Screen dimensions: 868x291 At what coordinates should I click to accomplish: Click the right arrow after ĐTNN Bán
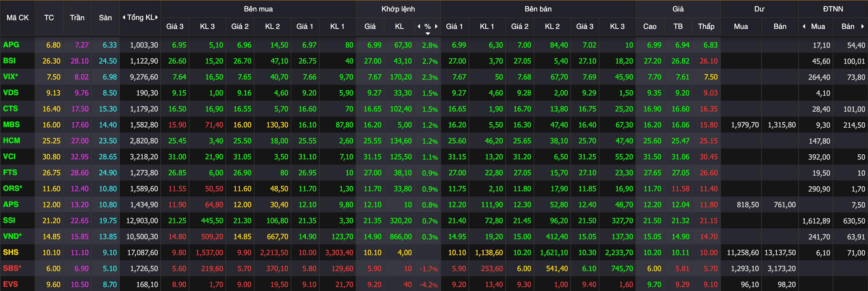[x=863, y=26]
